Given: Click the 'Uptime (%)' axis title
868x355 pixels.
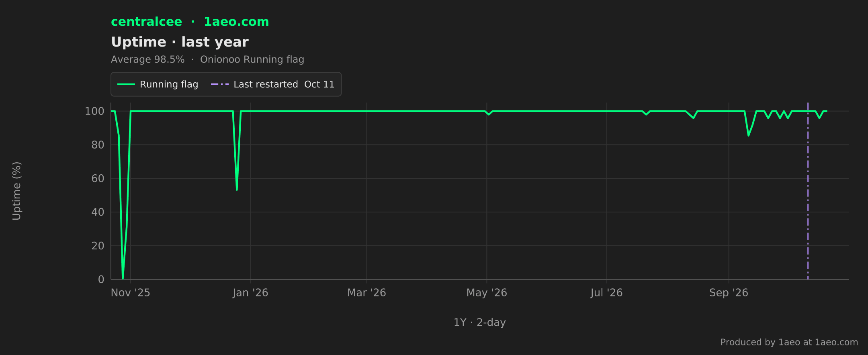Looking at the screenshot, I should (x=16, y=191).
